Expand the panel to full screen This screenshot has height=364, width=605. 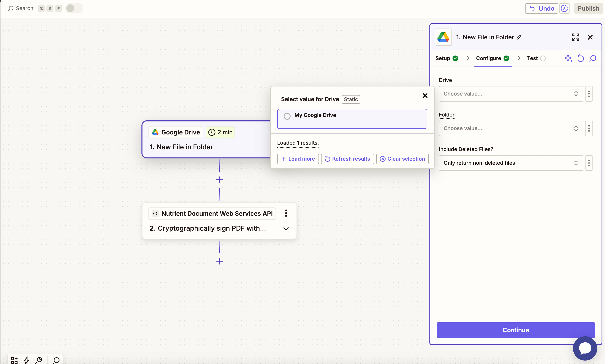pos(575,37)
